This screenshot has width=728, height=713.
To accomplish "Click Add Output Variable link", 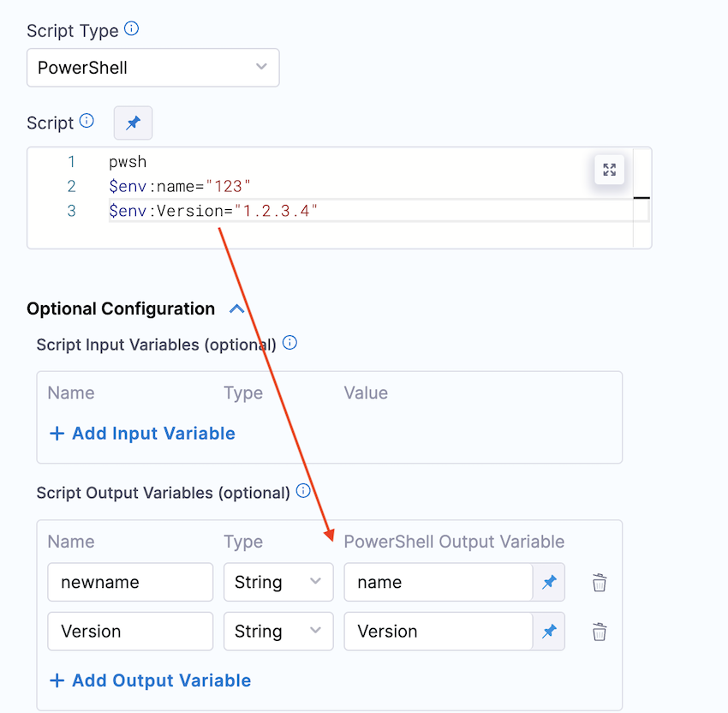I will click(151, 680).
